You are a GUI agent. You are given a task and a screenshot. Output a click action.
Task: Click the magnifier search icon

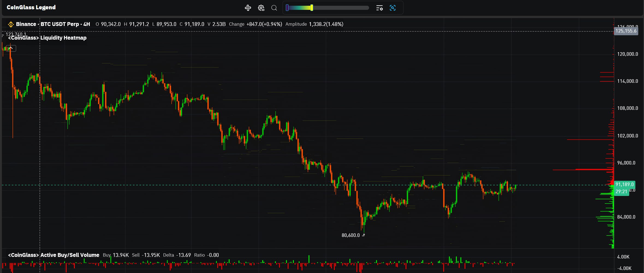tap(274, 8)
